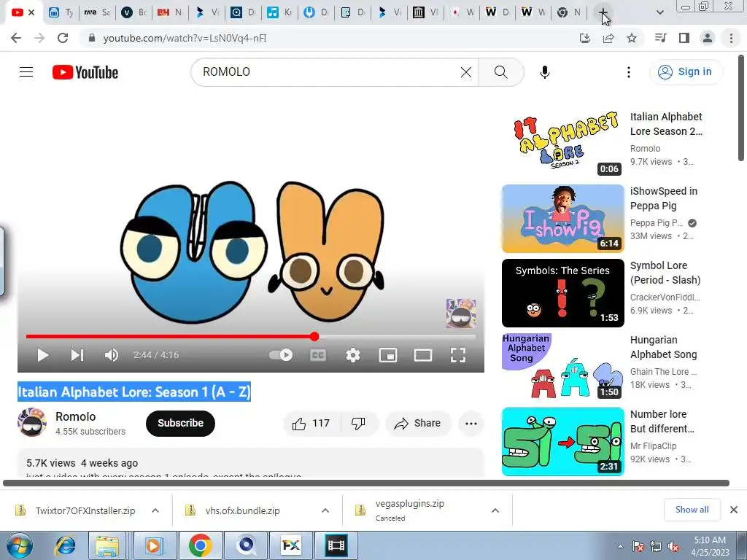Viewport: 747px width, 560px height.
Task: Enter full screen mode
Action: [458, 355]
